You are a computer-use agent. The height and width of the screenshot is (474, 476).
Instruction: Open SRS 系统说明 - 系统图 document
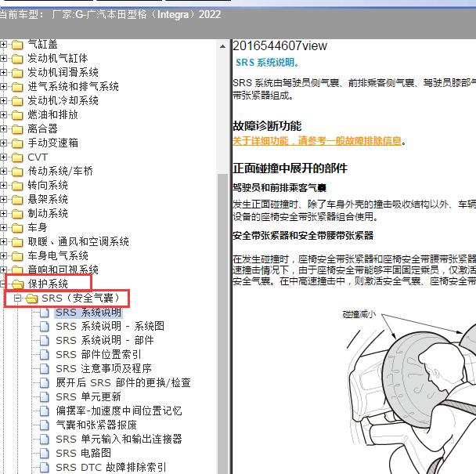point(110,327)
